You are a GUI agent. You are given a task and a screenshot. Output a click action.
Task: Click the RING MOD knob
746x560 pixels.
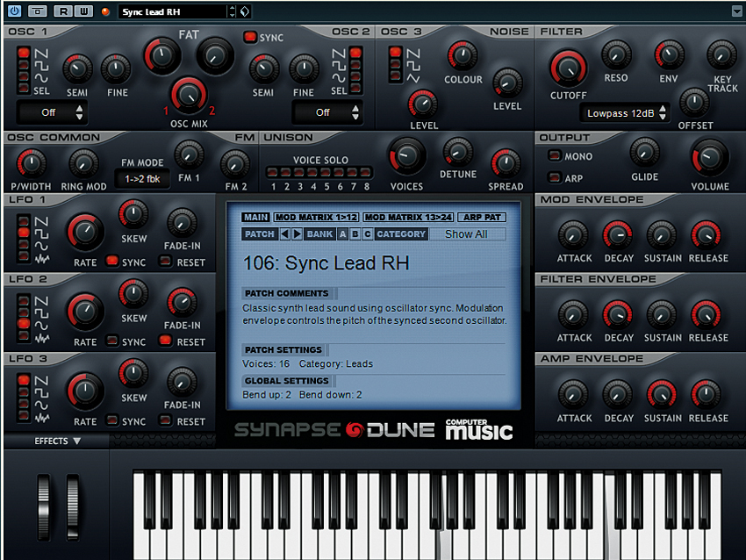click(x=83, y=163)
